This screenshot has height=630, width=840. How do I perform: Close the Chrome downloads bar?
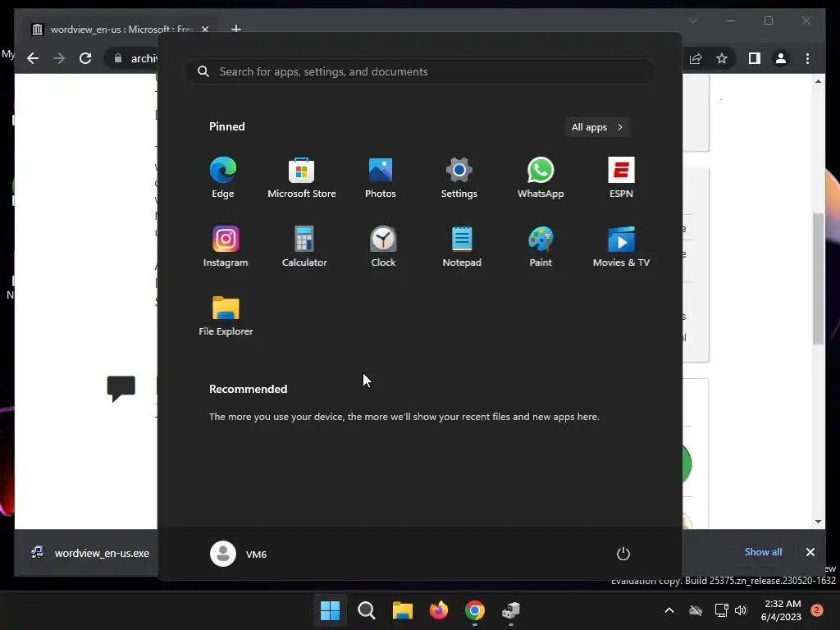point(810,552)
